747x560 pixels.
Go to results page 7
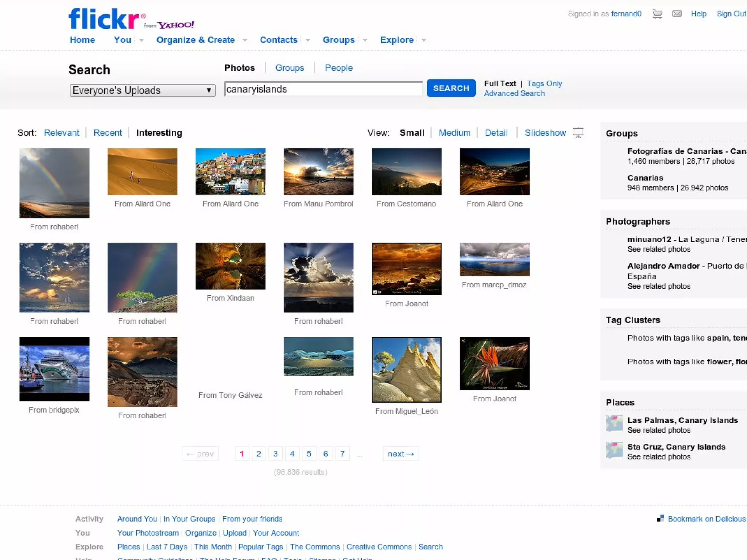click(x=342, y=454)
